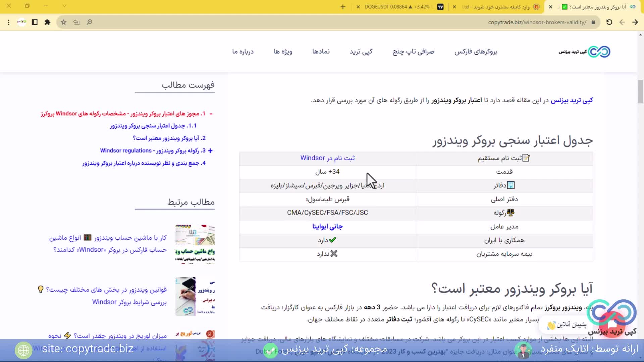Click the browser profile avatar icon

[22, 22]
